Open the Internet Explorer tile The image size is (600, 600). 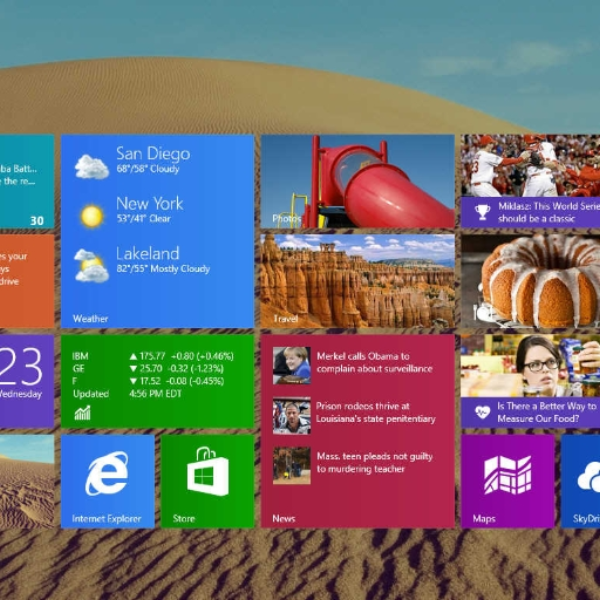pyautogui.click(x=108, y=481)
